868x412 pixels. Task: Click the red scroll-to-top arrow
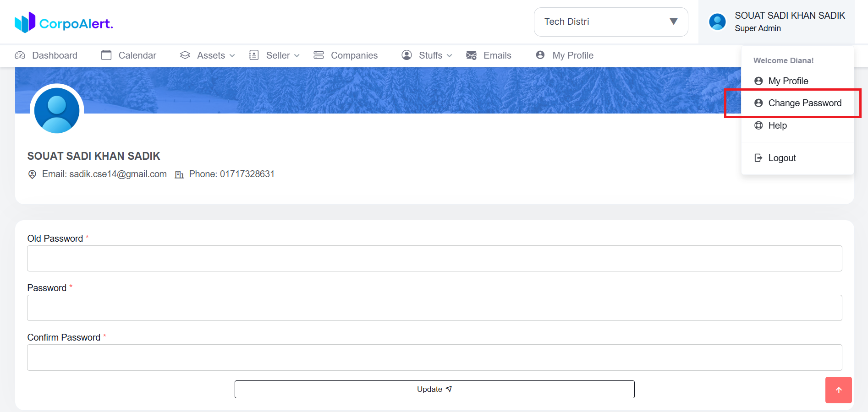(839, 390)
